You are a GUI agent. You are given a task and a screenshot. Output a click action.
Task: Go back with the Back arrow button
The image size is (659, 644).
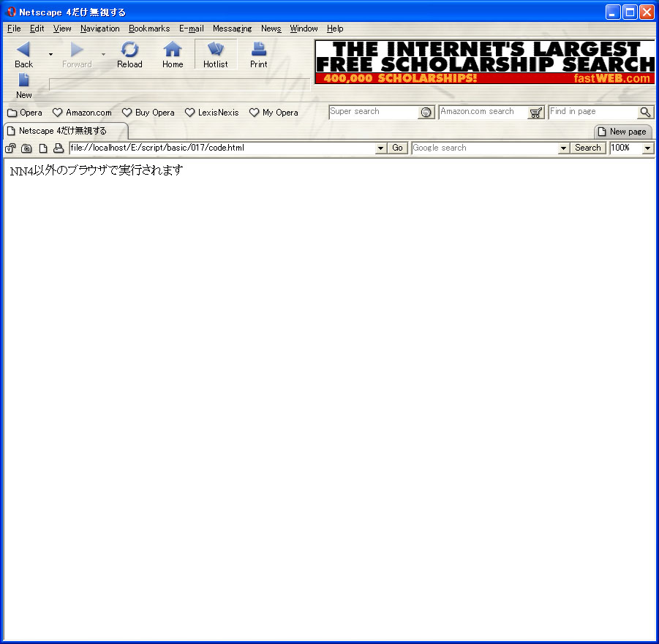(x=23, y=55)
